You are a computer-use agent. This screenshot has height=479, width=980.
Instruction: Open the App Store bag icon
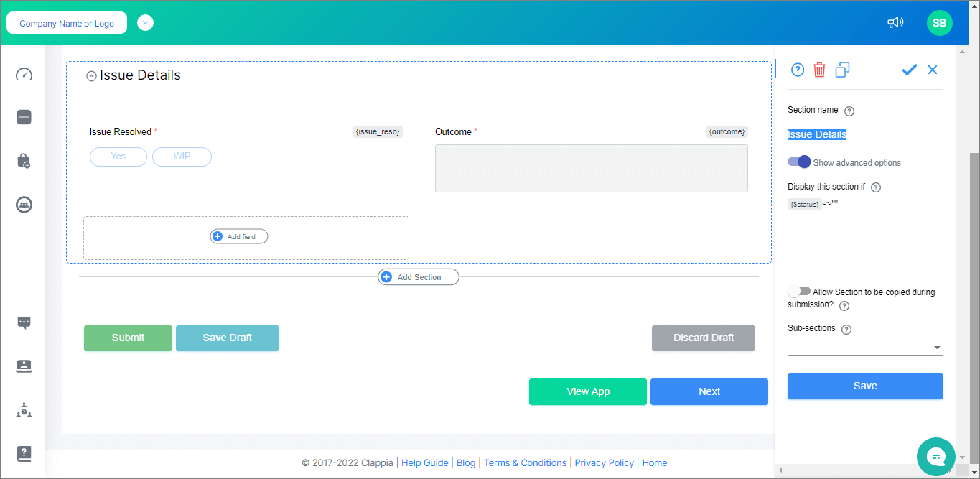[x=24, y=161]
